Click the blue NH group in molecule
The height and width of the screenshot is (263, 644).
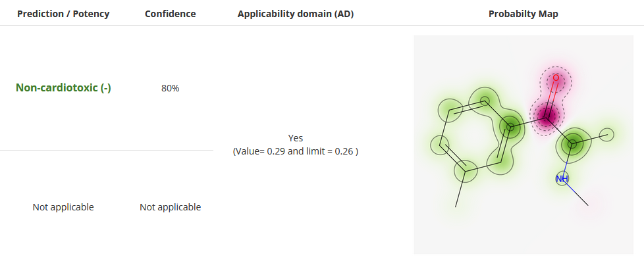(x=562, y=179)
